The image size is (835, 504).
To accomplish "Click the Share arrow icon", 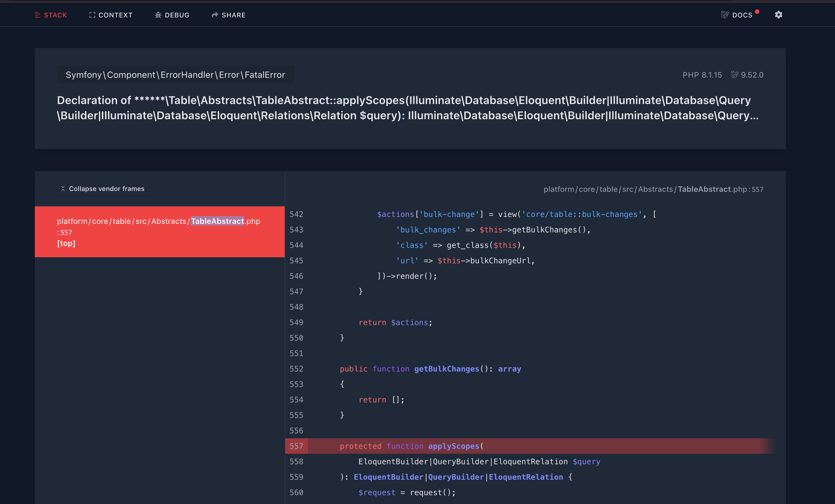I will [215, 15].
